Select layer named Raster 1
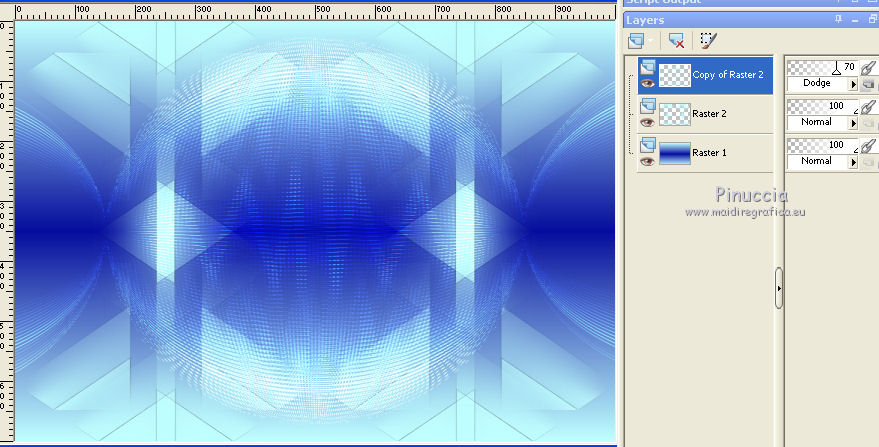The height and width of the screenshot is (447, 879). point(709,153)
